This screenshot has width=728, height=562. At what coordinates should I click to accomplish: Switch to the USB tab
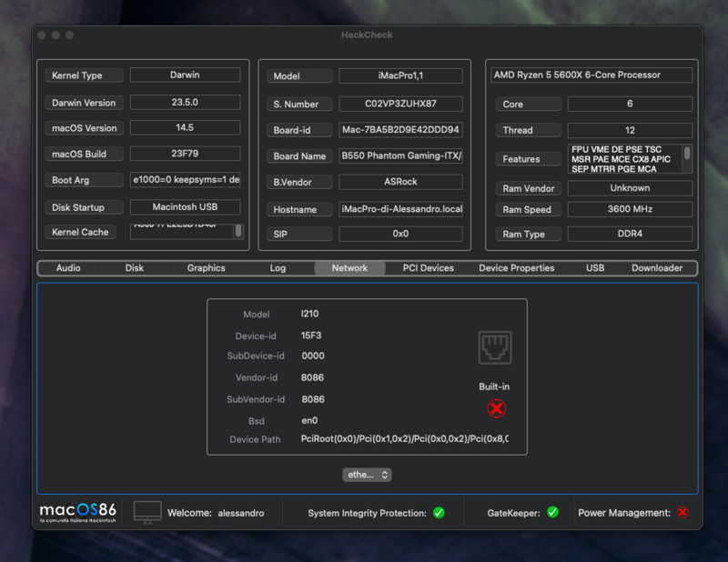[595, 268]
